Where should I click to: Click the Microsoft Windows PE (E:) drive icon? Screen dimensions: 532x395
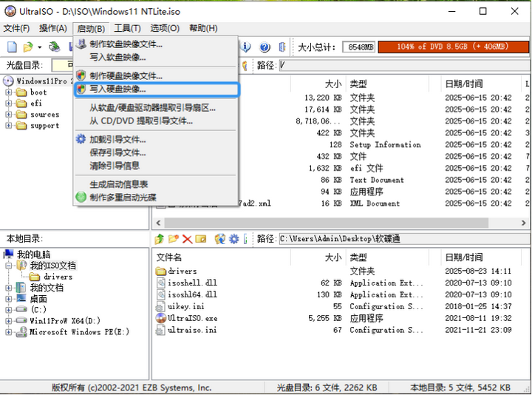pyautogui.click(x=21, y=331)
